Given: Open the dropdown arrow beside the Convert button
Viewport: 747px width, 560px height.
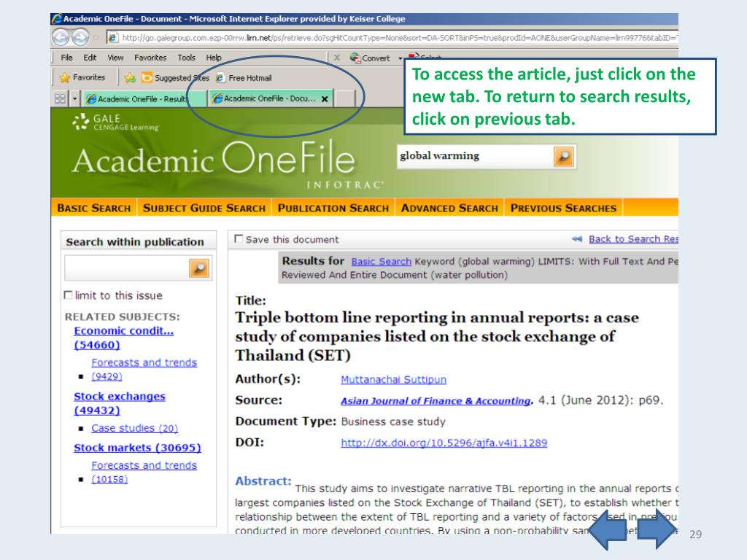Looking at the screenshot, I should [400, 58].
